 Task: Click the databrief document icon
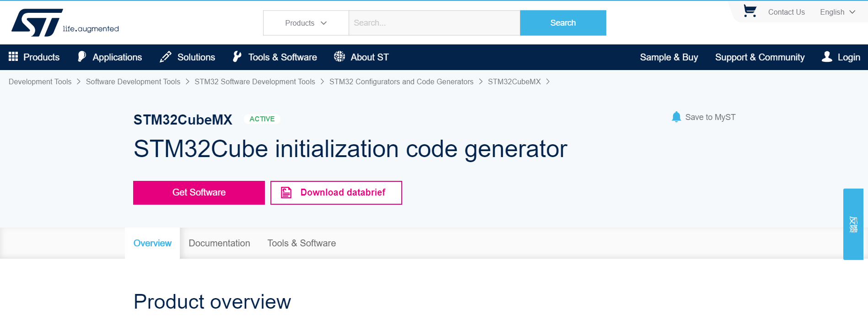[x=286, y=192]
